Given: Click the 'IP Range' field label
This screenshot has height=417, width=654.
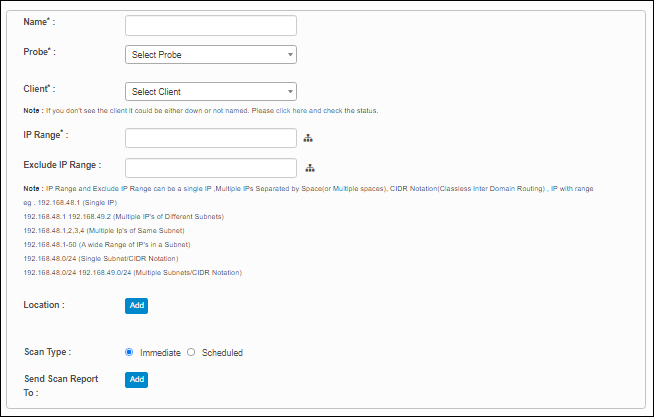Looking at the screenshot, I should coord(45,135).
